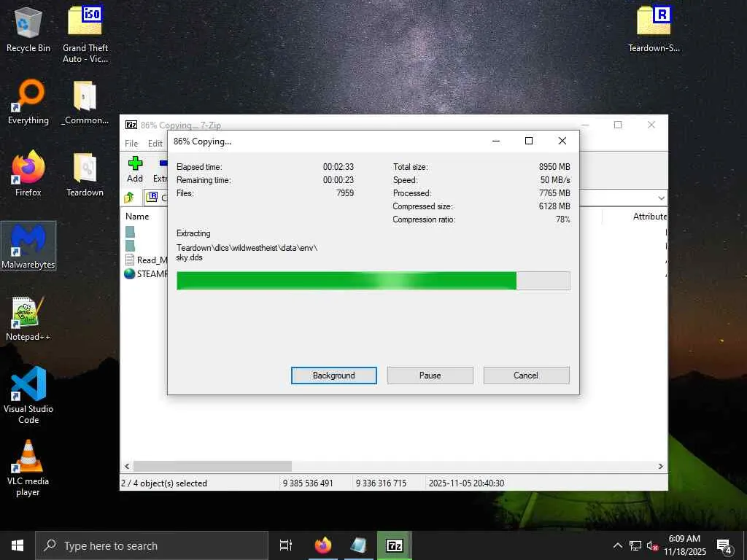747x560 pixels.
Task: Open the notification center icon
Action: click(724, 546)
